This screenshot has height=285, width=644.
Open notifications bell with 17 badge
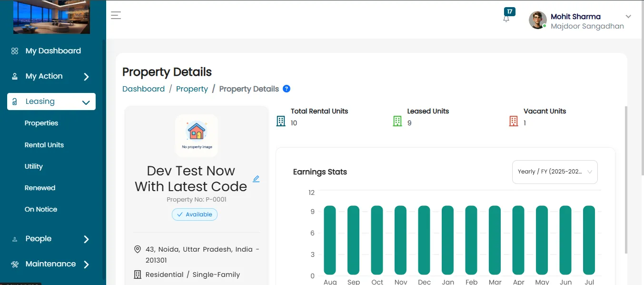point(506,18)
